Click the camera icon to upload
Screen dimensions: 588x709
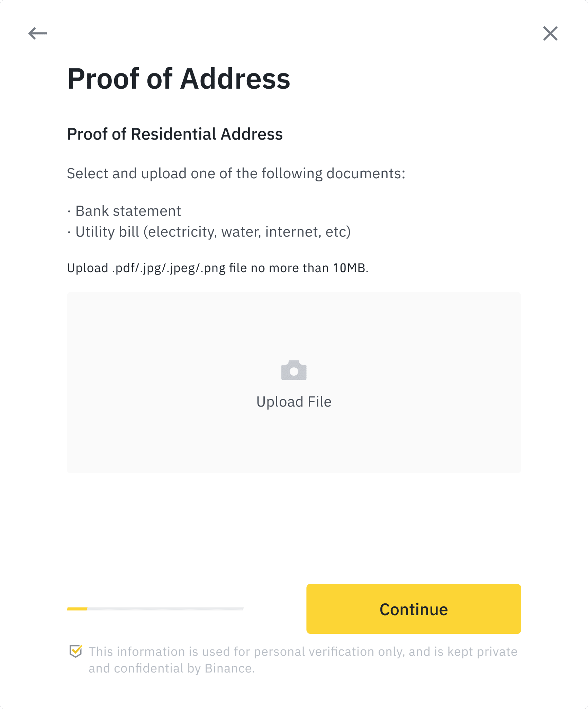point(294,370)
